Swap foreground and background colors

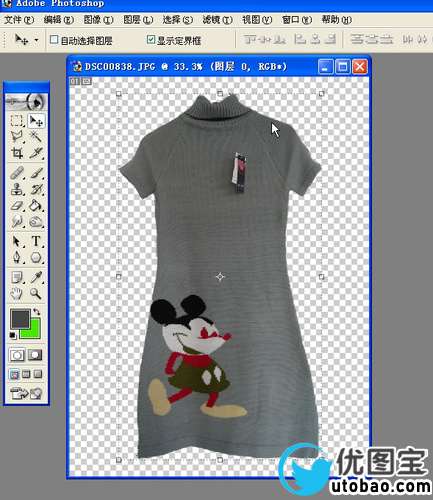(36, 312)
